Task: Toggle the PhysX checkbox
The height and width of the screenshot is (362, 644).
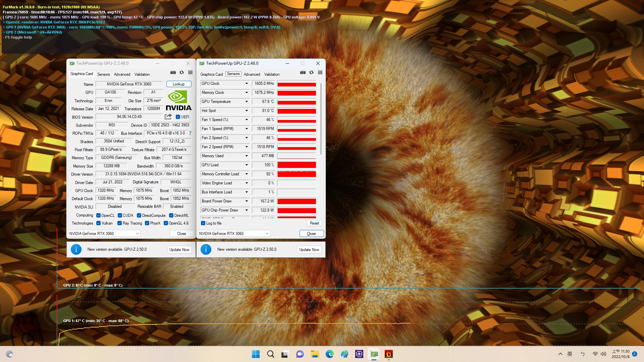Action: [147, 223]
